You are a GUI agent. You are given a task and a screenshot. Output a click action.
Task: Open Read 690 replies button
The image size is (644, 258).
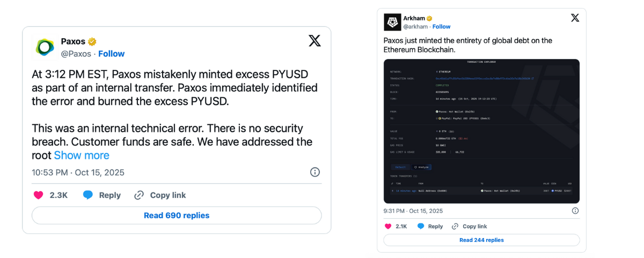coord(177,216)
